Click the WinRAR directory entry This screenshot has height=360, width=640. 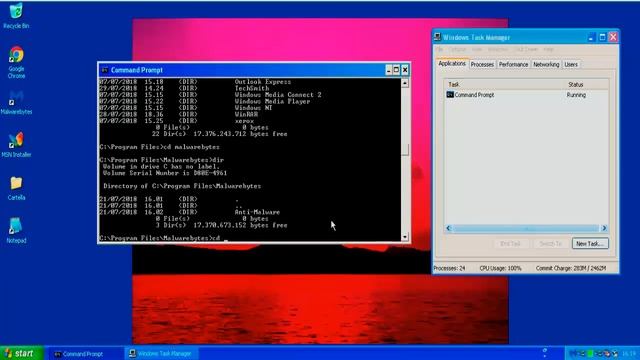(246, 114)
